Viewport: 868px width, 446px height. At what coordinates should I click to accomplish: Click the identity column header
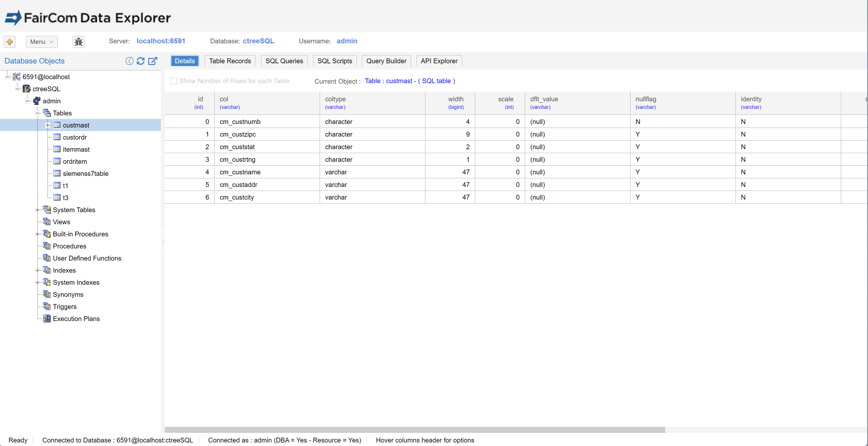(x=788, y=103)
